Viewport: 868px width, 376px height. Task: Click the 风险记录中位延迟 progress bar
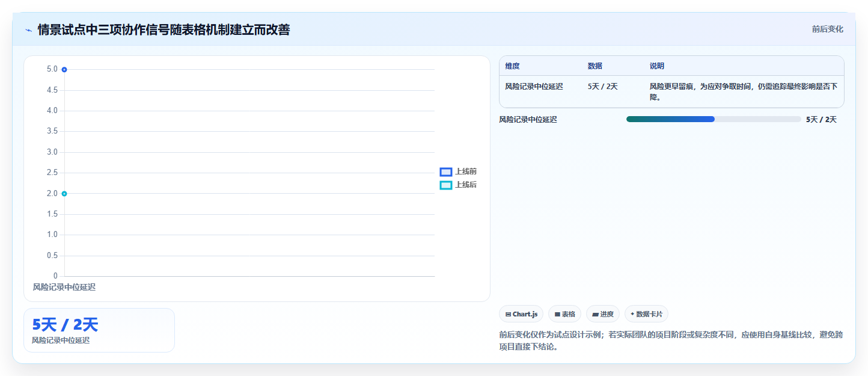point(714,119)
